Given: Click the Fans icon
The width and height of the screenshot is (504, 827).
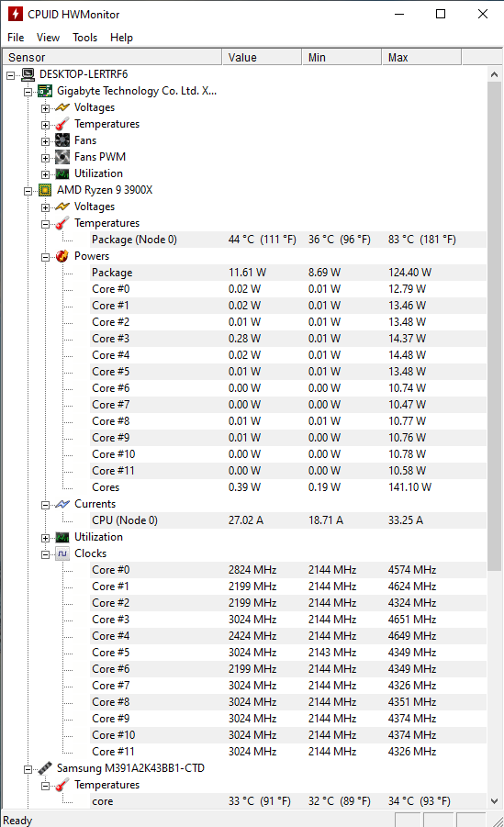Looking at the screenshot, I should pyautogui.click(x=62, y=140).
